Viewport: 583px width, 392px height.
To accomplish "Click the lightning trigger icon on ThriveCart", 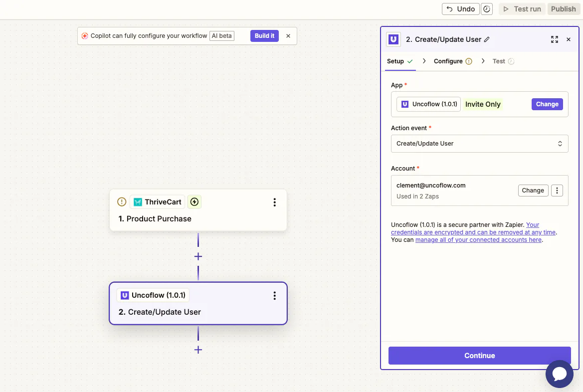I will click(x=194, y=201).
